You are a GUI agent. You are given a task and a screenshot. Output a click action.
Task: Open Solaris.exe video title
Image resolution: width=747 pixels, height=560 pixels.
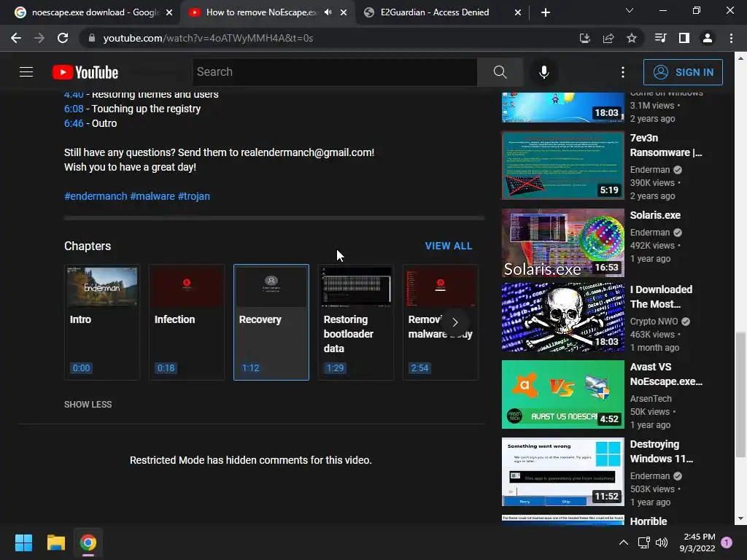click(655, 215)
